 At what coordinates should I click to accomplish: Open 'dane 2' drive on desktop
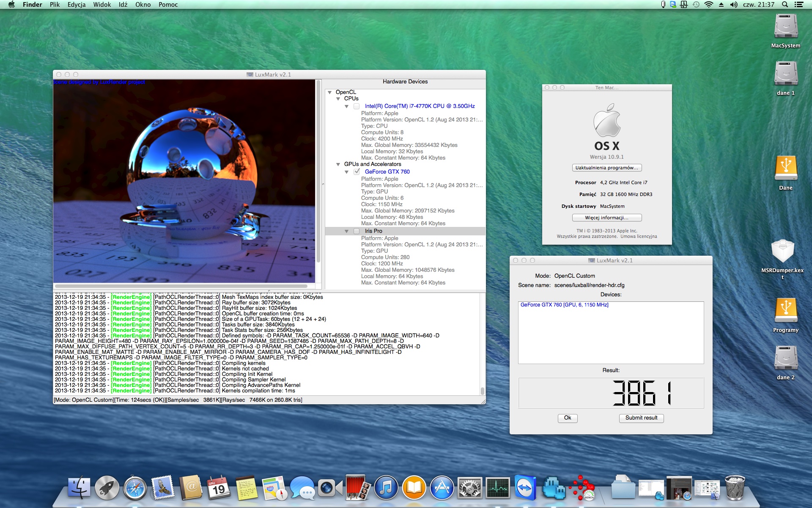(x=786, y=363)
